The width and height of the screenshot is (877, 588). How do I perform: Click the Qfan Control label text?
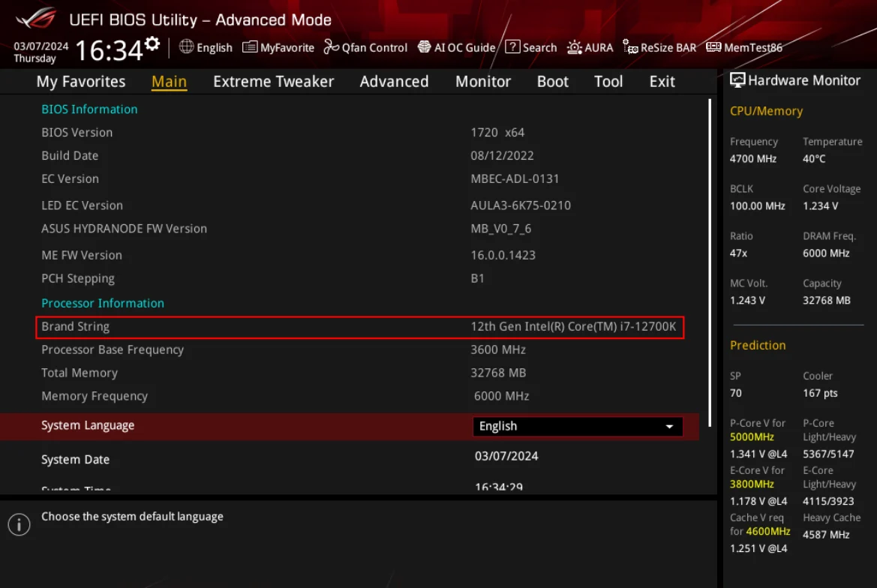click(374, 47)
